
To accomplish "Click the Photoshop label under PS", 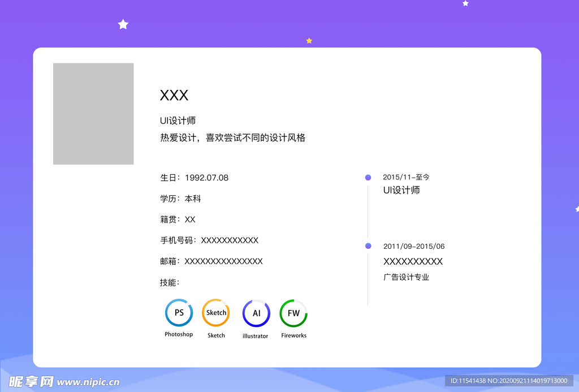I will [179, 334].
